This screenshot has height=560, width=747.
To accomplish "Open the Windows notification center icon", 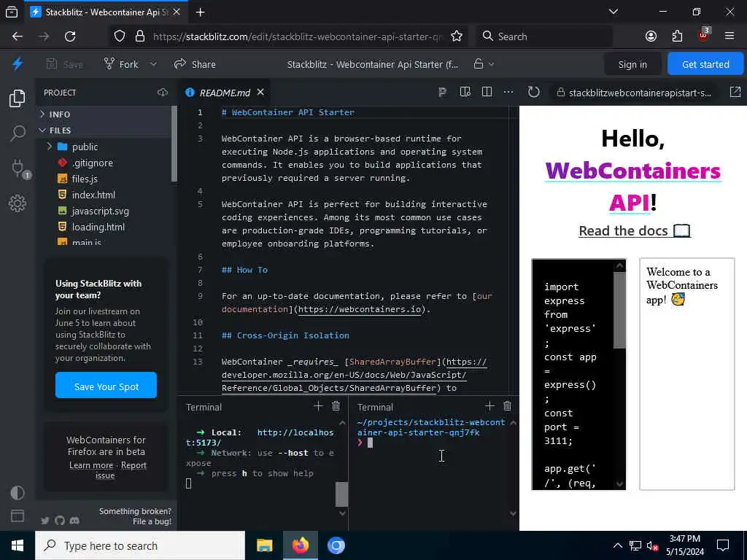I will coord(723,545).
